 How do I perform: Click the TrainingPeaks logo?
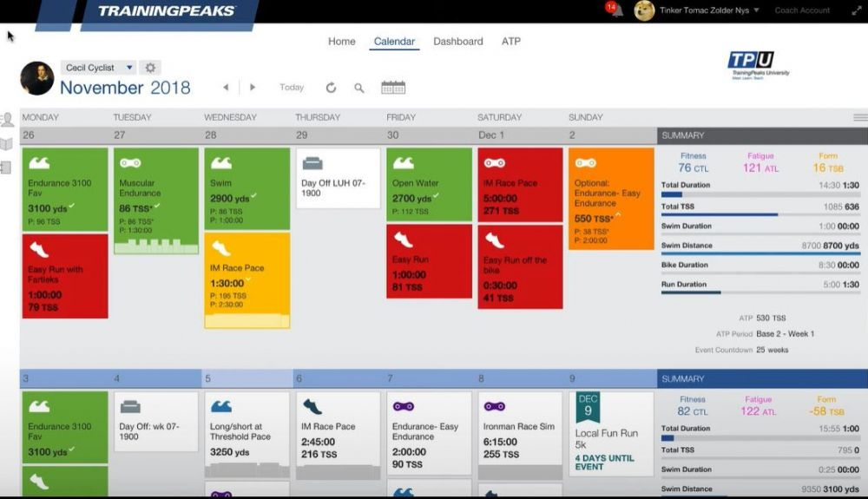tap(166, 11)
